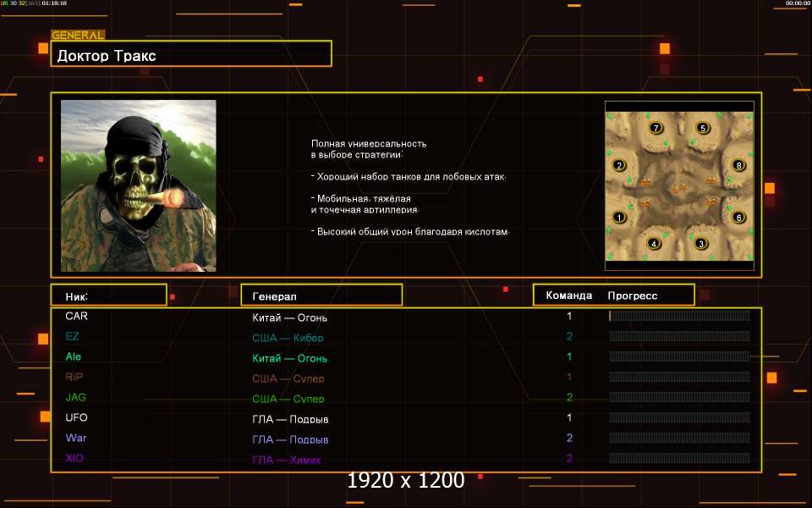Click player nickname Ale
This screenshot has width=812, height=508.
(x=74, y=356)
